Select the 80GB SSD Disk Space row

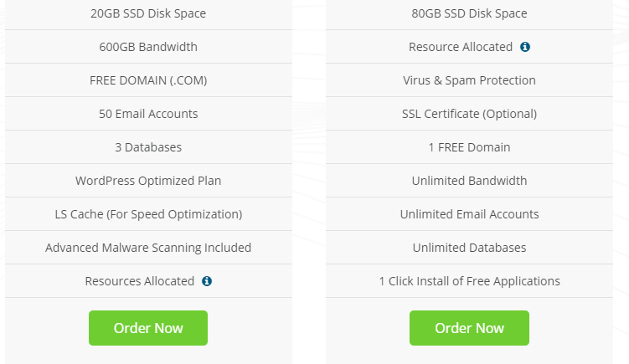tap(469, 13)
